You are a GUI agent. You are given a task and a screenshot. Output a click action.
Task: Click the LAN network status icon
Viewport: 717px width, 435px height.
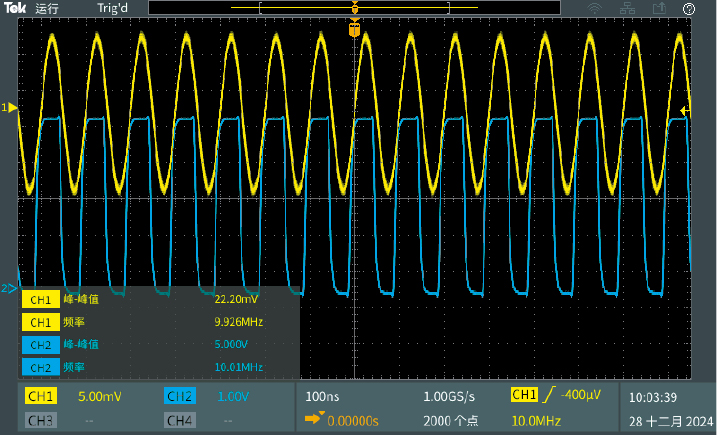click(627, 8)
